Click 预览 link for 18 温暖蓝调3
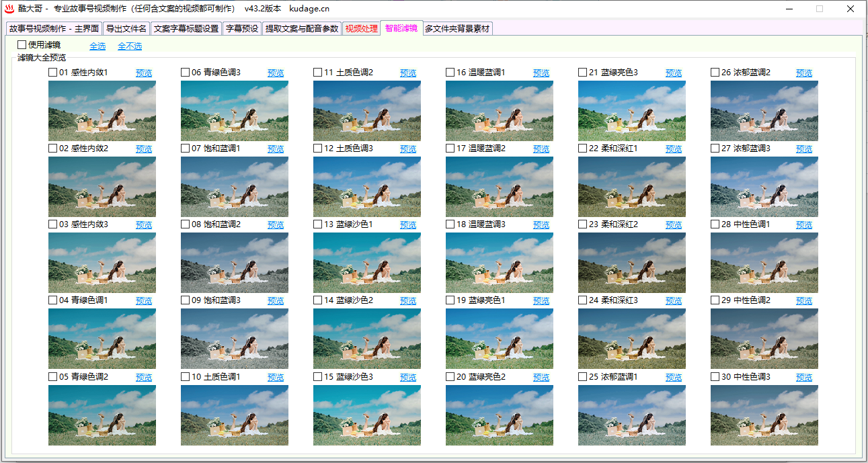Screen dimensions: 868x463 [x=541, y=225]
